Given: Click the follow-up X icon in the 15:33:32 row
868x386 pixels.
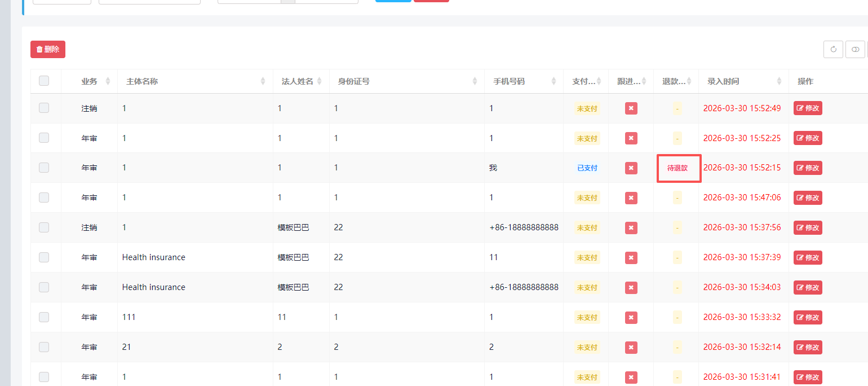Looking at the screenshot, I should pyautogui.click(x=631, y=317).
